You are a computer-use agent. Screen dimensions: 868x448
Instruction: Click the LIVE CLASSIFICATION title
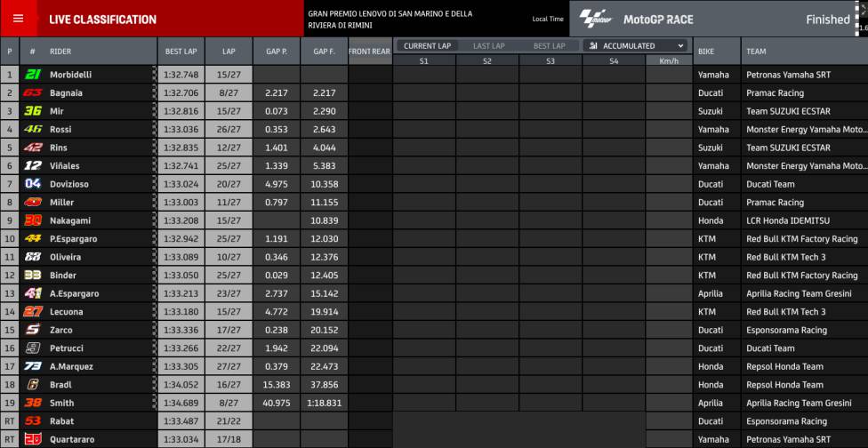click(102, 20)
